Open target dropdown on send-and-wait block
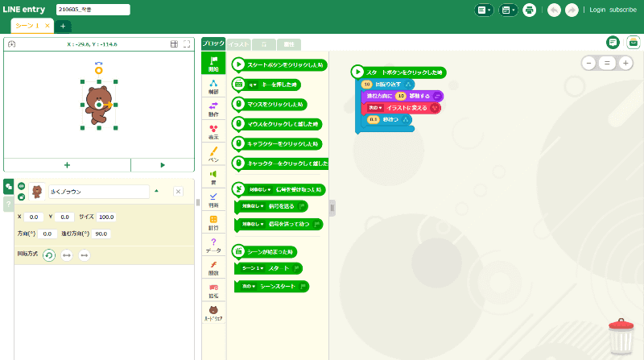 (253, 225)
